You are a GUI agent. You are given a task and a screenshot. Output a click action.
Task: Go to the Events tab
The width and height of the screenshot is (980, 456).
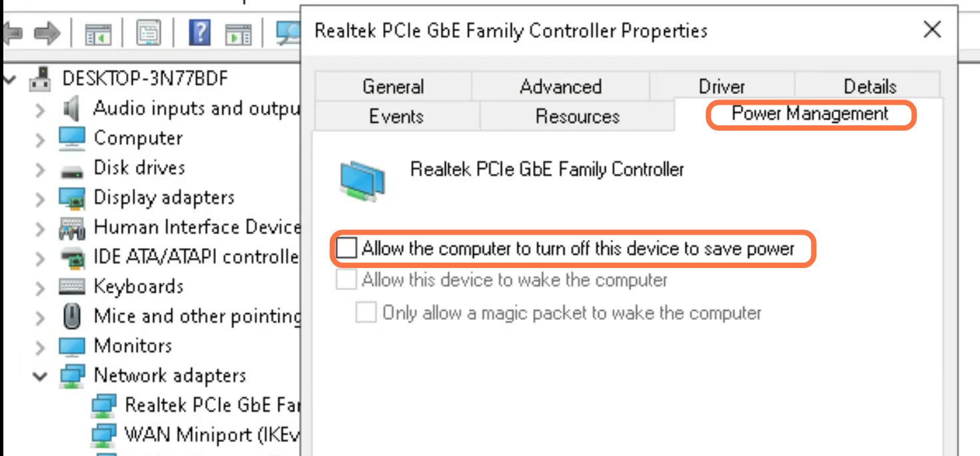click(396, 116)
